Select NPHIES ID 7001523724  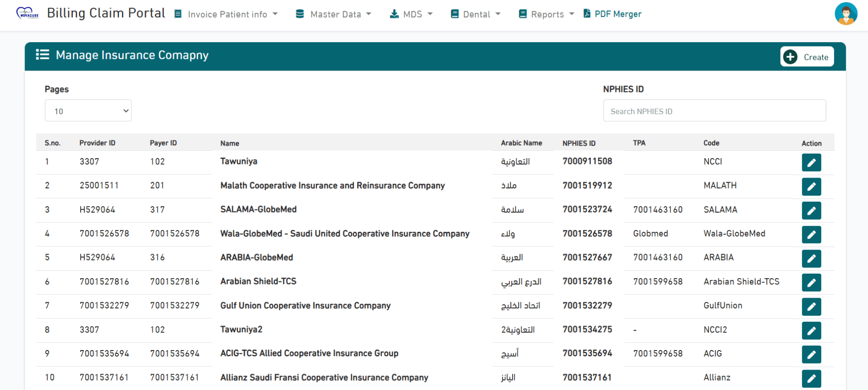tap(587, 209)
